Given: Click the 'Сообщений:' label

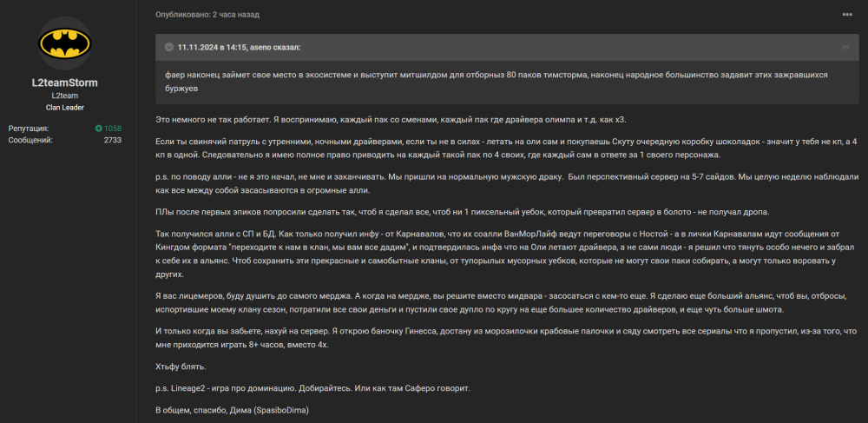Looking at the screenshot, I should [x=30, y=140].
